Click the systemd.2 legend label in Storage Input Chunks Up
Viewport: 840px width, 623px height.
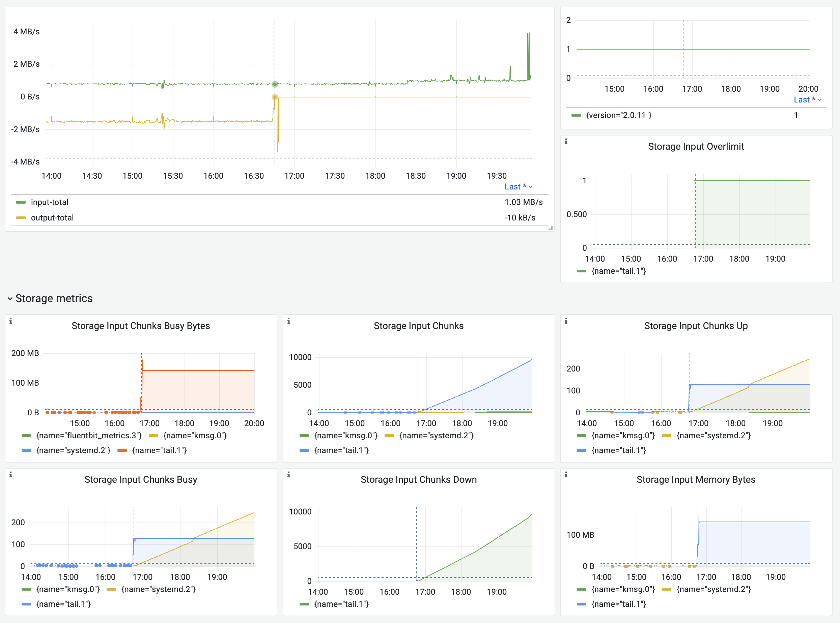tap(715, 435)
